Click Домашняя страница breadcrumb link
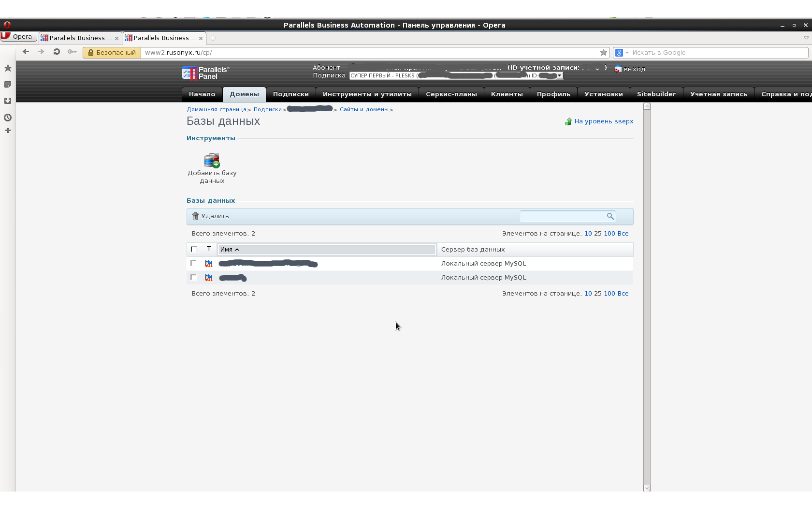This screenshot has height=508, width=812. (217, 110)
